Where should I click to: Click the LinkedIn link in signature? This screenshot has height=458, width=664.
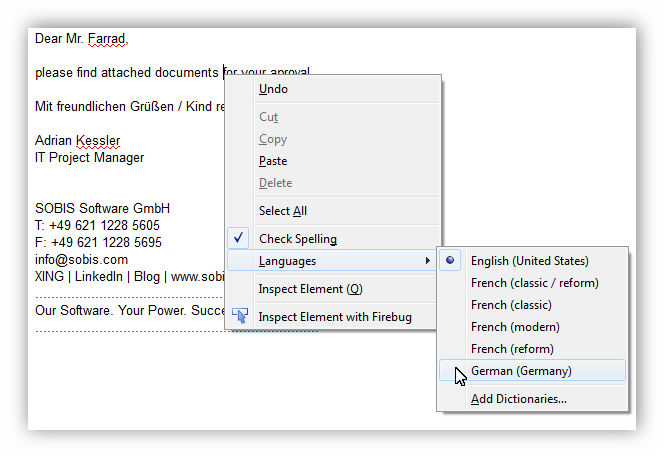99,276
